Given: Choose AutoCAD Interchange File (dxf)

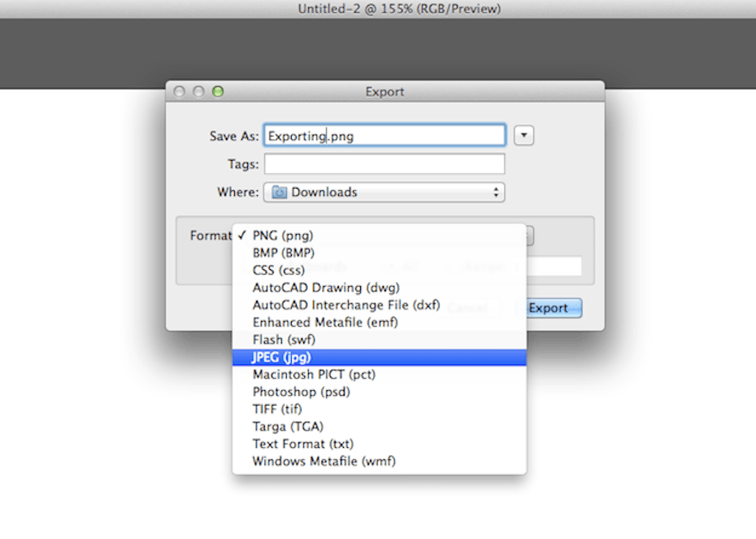Looking at the screenshot, I should click(345, 305).
